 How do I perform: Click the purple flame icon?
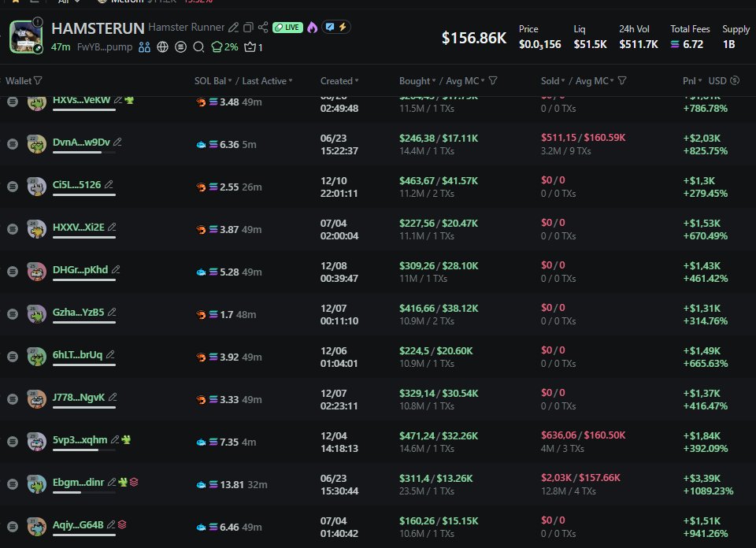click(313, 28)
